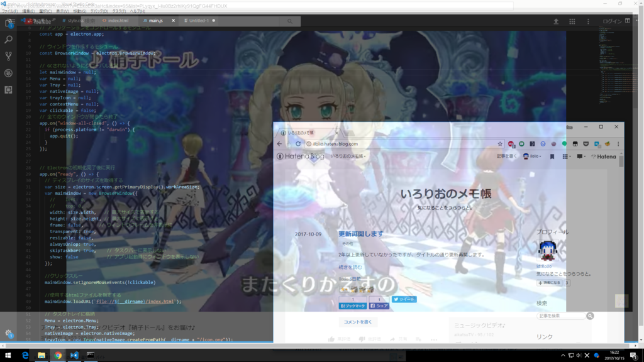Open Hatena services grid menu
This screenshot has width=644, height=362.
[566, 156]
